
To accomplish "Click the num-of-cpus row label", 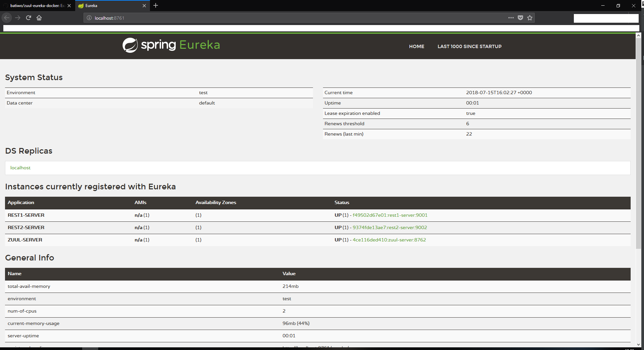I will point(22,311).
